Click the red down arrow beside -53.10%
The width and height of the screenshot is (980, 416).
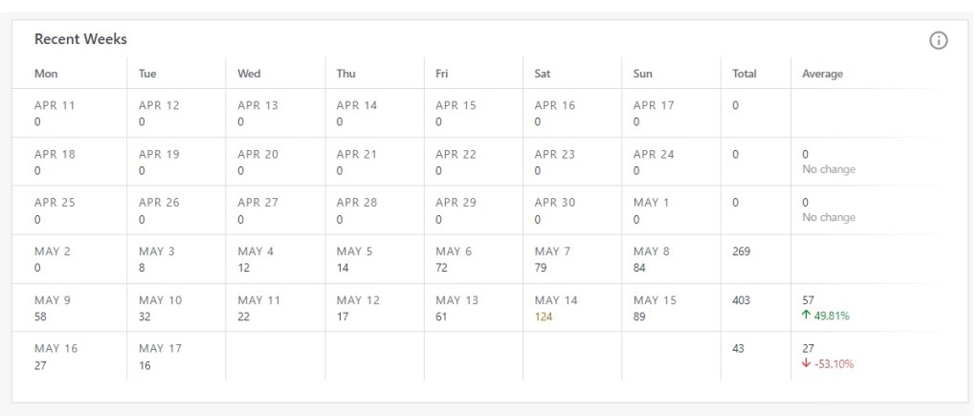click(807, 364)
